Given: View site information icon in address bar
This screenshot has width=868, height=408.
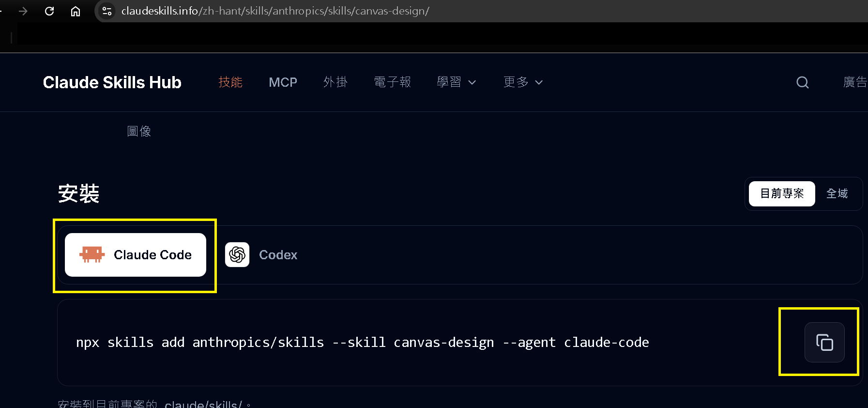Looking at the screenshot, I should [x=107, y=11].
